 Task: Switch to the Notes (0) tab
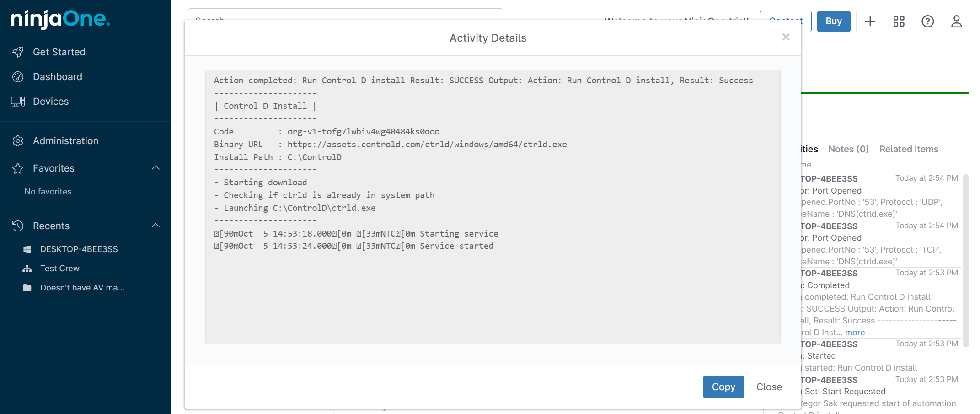pos(848,149)
